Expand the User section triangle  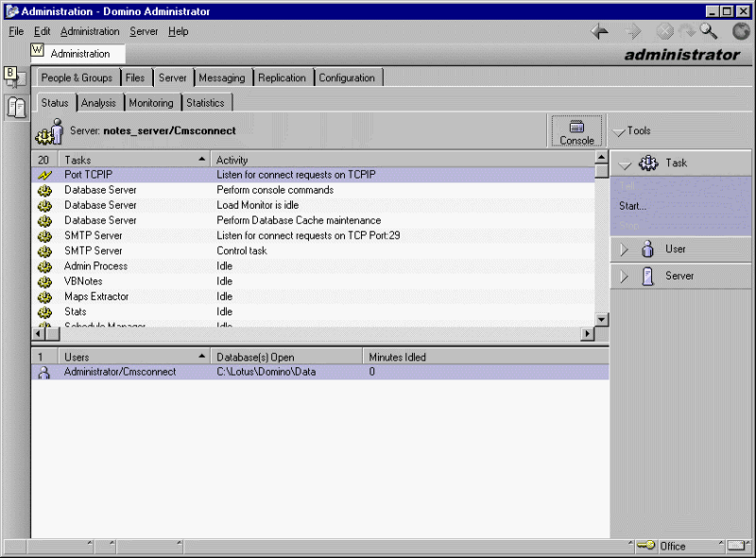(x=625, y=249)
